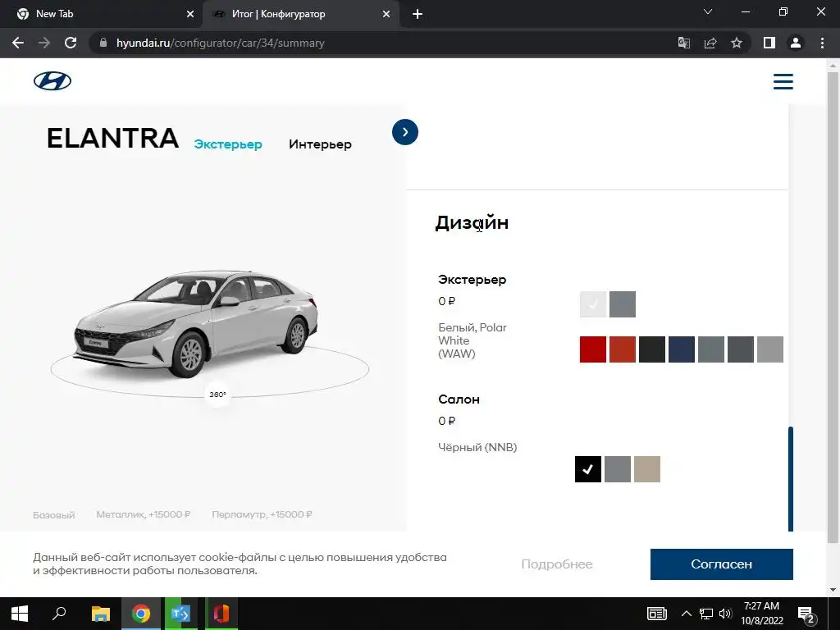Select the navy blue exterior swatch
The image size is (840, 630).
[682, 349]
